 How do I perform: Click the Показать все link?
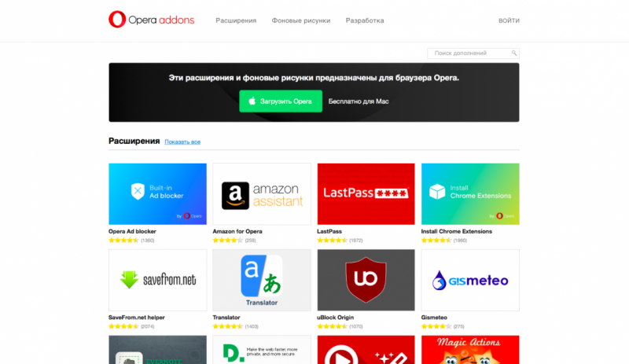click(x=182, y=142)
